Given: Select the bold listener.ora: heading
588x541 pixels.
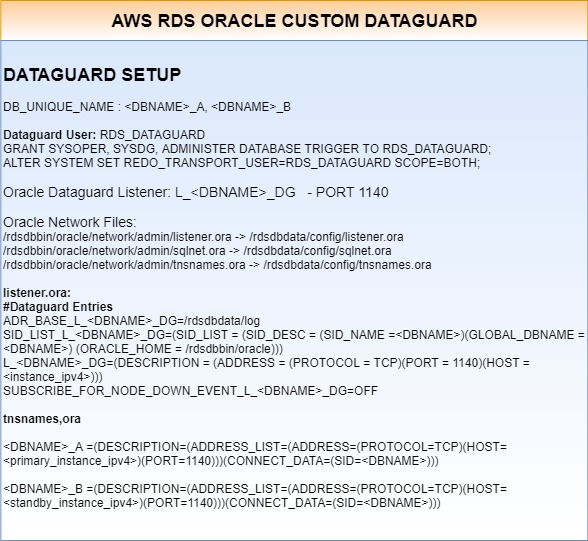Looking at the screenshot, I should coord(37,293).
